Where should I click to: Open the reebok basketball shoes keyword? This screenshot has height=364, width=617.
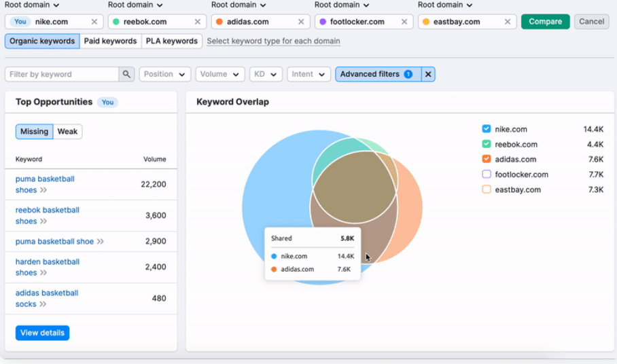(x=47, y=215)
